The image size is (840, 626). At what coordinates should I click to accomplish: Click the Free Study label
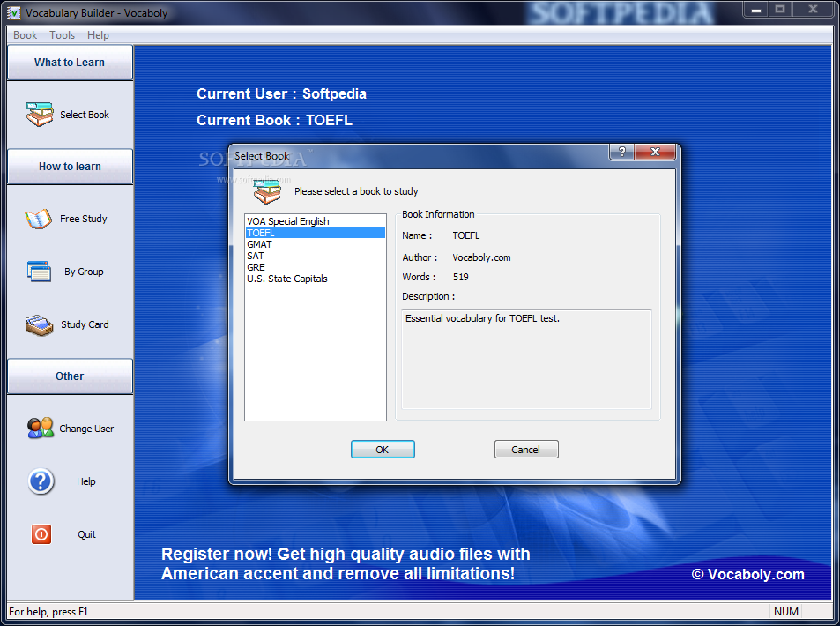point(83,219)
